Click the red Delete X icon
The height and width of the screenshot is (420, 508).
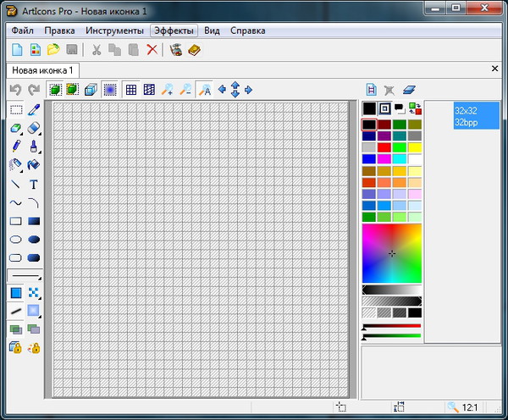tap(152, 50)
